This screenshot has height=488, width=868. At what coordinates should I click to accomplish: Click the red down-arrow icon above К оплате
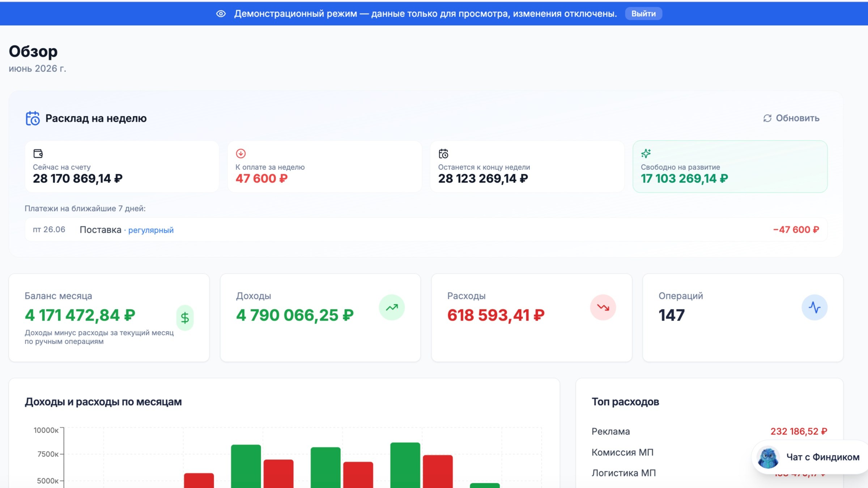(241, 154)
